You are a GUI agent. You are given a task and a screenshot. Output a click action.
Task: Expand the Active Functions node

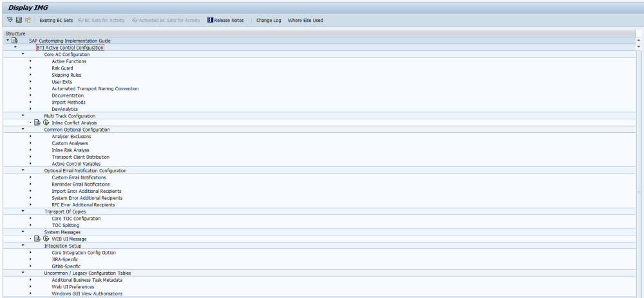point(31,61)
